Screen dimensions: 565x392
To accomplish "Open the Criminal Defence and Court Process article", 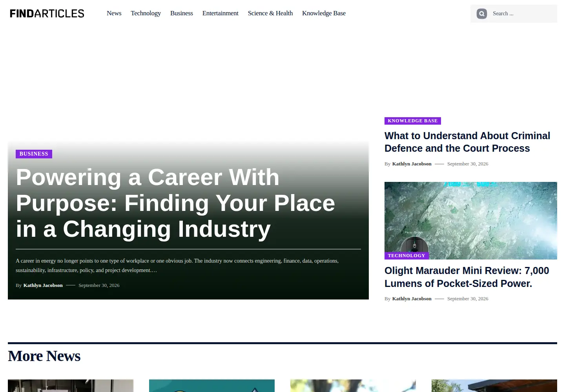I will [467, 142].
